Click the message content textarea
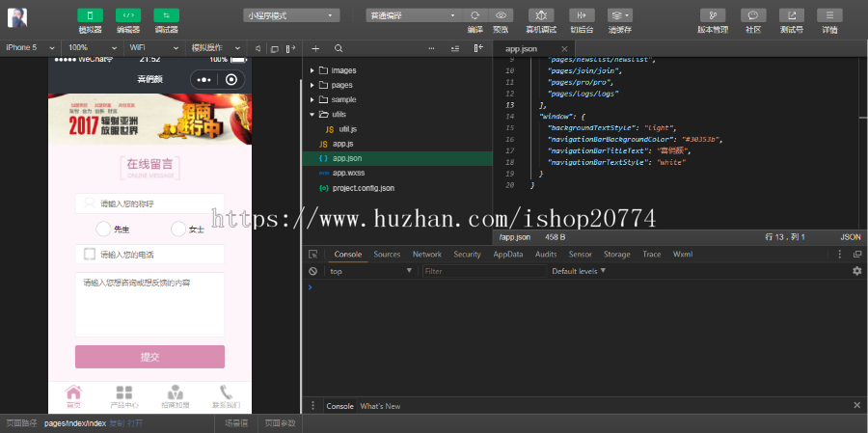The height and width of the screenshot is (433, 868). [x=150, y=305]
